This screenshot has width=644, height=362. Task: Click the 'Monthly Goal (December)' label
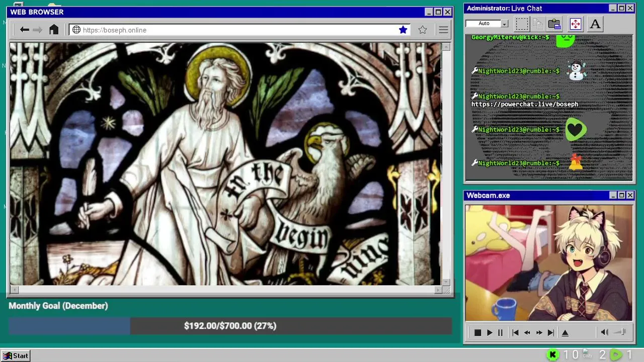point(58,306)
